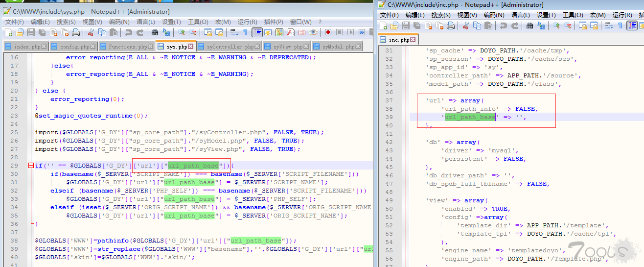
Task: Open 搜索(S) menu in sys.php window
Action: [66, 22]
